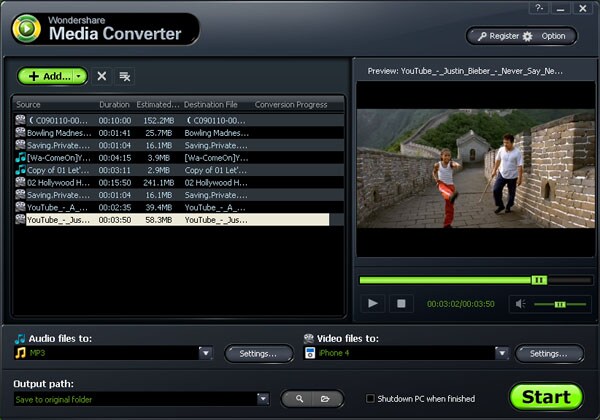The image size is (600, 420).
Task: Open the Output path dropdown arrow
Action: click(x=263, y=399)
